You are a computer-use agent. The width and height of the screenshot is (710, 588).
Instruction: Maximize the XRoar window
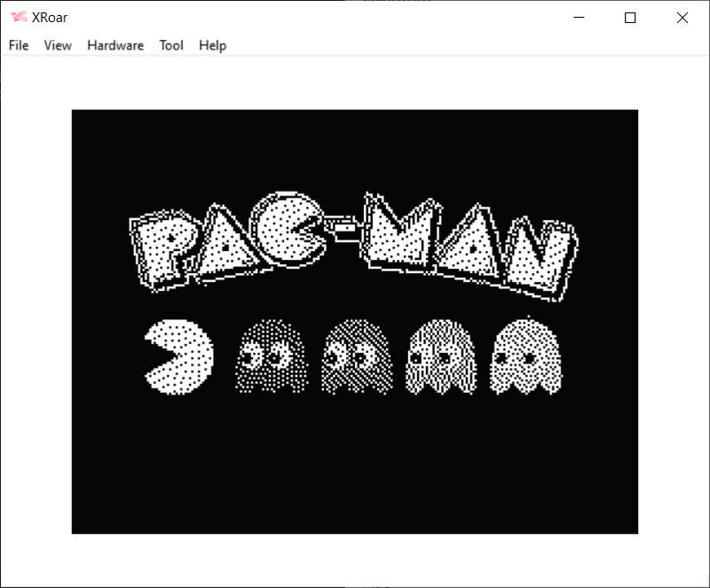630,18
